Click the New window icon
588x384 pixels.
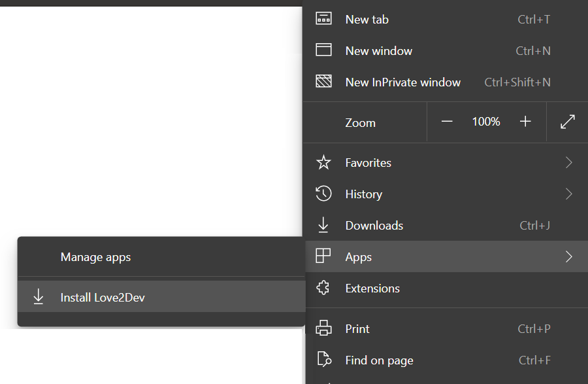point(323,50)
